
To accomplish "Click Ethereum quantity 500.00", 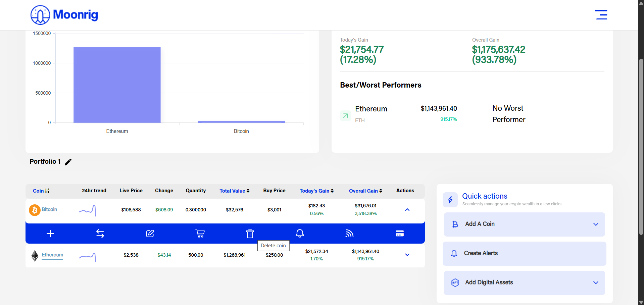I will 196,255.
